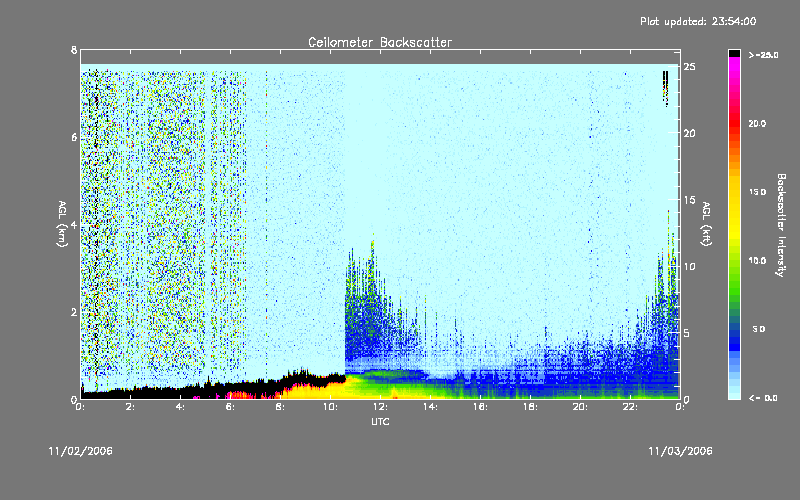This screenshot has height=500, width=800.
Task: Click the Backscatter Intensity colorbar label
Action: tap(781, 225)
